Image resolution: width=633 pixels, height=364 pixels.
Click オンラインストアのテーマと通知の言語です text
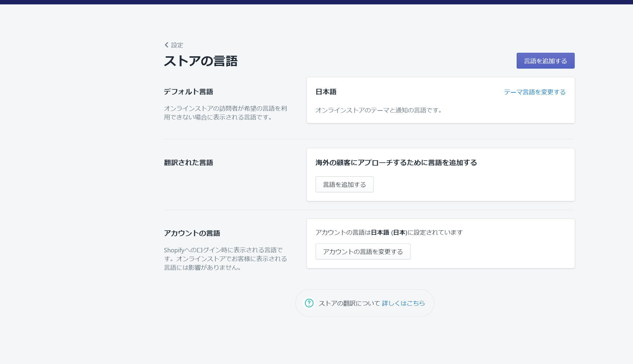pos(378,110)
